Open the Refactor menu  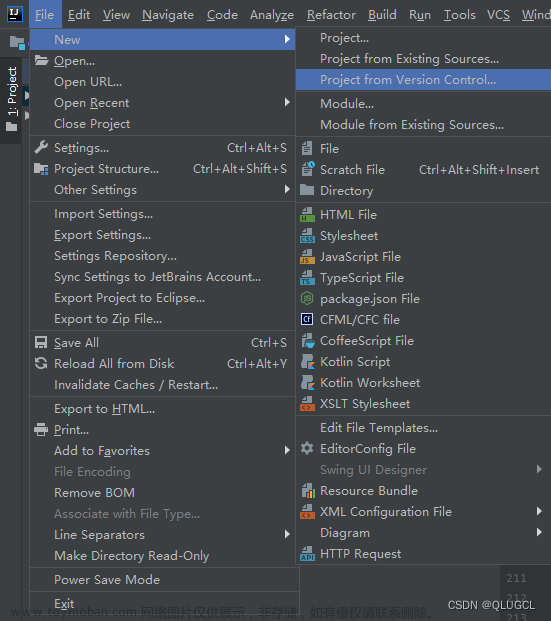pyautogui.click(x=331, y=15)
